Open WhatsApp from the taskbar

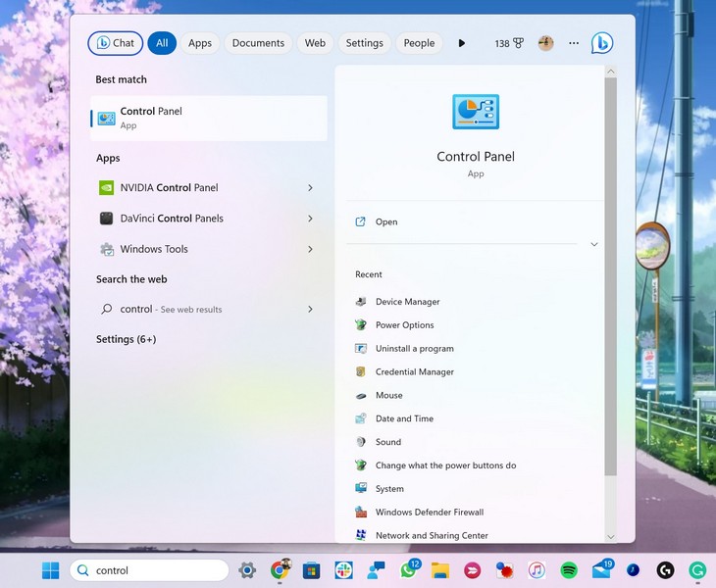point(409,570)
